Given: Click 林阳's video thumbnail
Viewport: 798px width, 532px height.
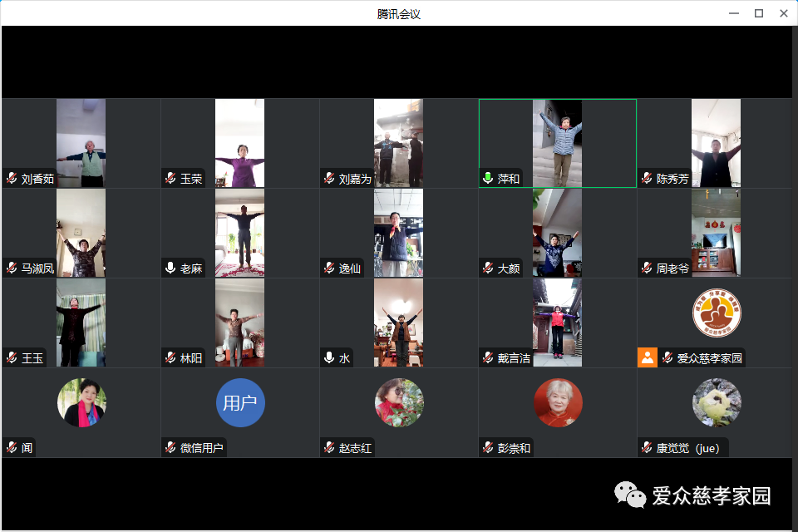Looking at the screenshot, I should [x=239, y=321].
